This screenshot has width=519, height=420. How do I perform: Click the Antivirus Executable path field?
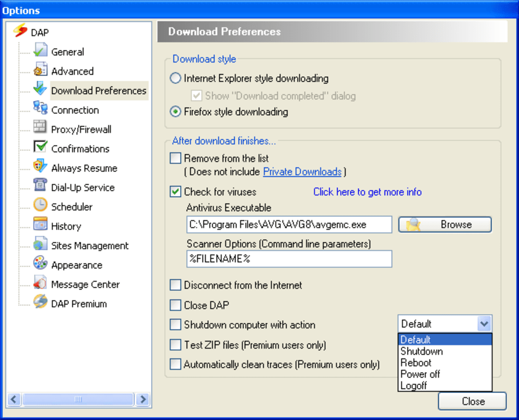point(289,225)
